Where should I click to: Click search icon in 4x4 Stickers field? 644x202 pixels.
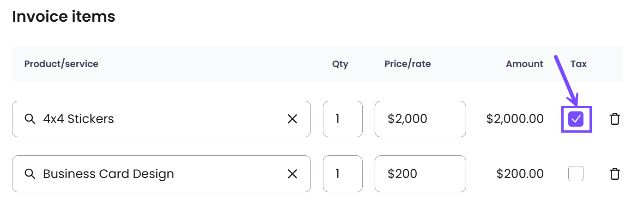coord(30,119)
